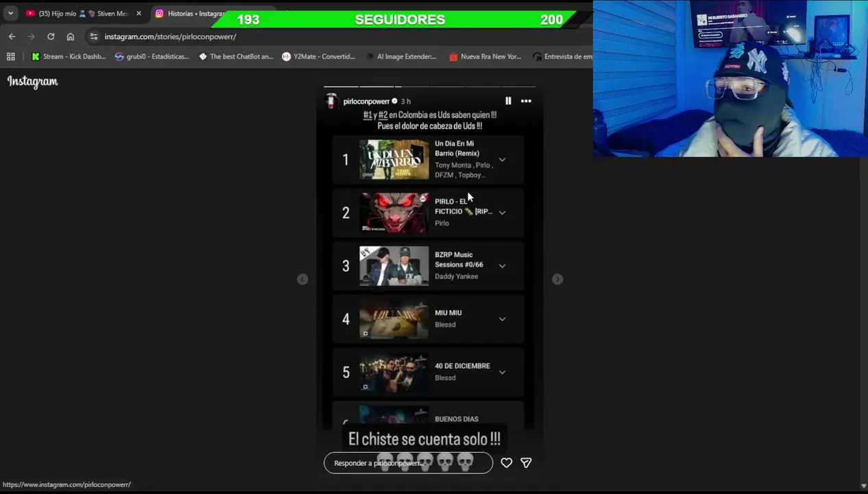The height and width of the screenshot is (494, 868).
Task: Click the PIRLO EL FICTICIO wolf thumbnail
Action: (394, 213)
